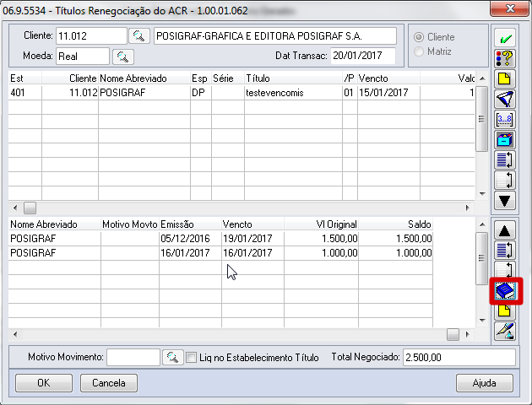
Task: Click lower grid scroll-up arrow
Action: [482, 224]
